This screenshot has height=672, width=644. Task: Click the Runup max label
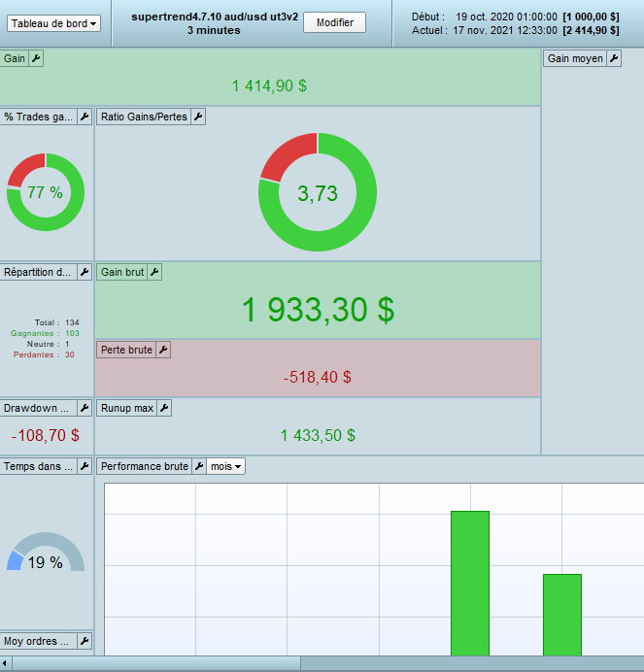[x=127, y=408]
